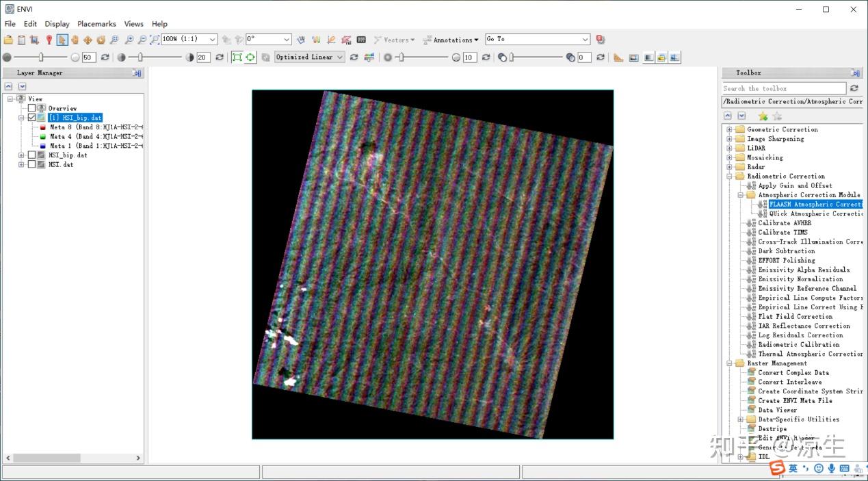Viewport: 868px width, 481px height.
Task: Open the zoom percentage 100% dropdown
Action: pos(189,40)
